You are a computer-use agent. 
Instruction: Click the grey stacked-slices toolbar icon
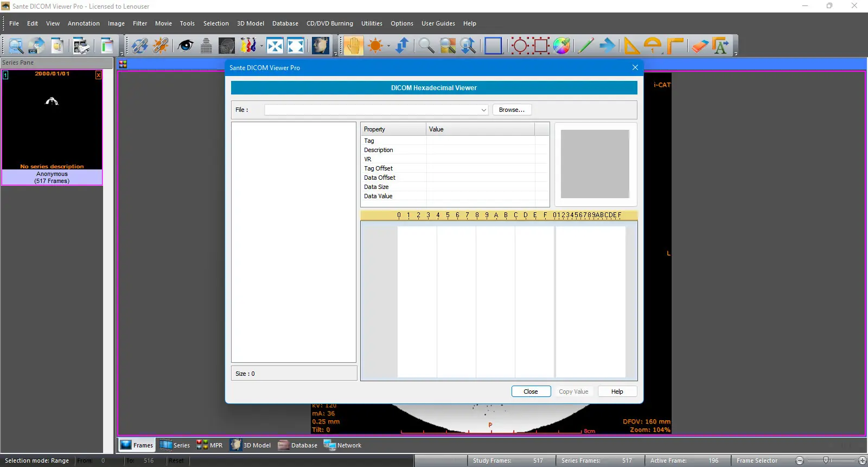tap(206, 46)
